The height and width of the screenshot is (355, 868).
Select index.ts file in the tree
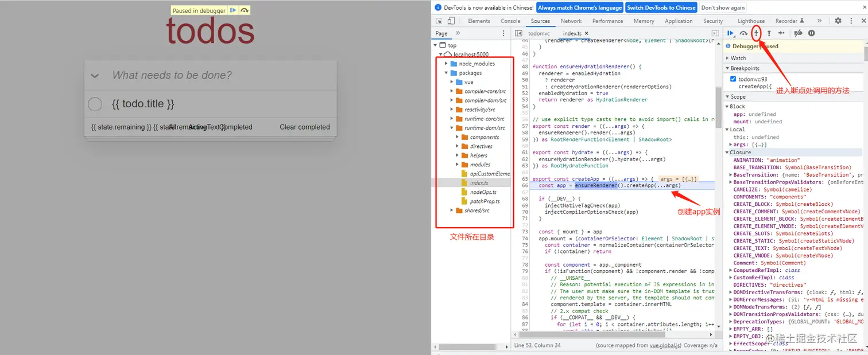click(479, 183)
